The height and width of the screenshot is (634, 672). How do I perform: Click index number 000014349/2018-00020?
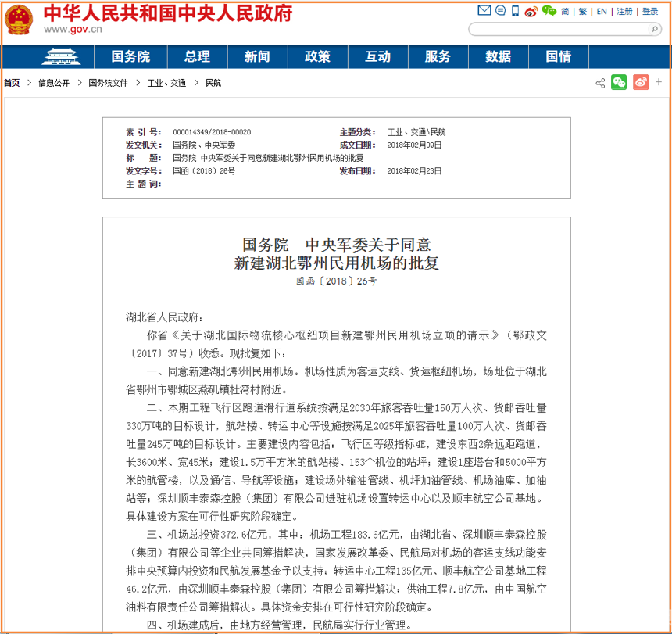tap(212, 132)
